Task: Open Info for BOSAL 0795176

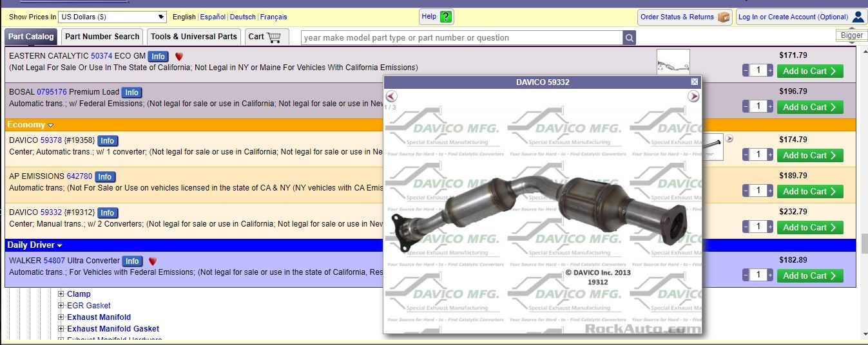Action: click(x=132, y=93)
